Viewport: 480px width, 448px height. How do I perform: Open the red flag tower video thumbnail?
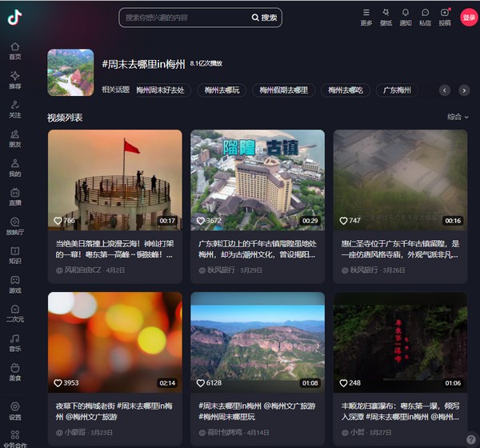(x=115, y=180)
